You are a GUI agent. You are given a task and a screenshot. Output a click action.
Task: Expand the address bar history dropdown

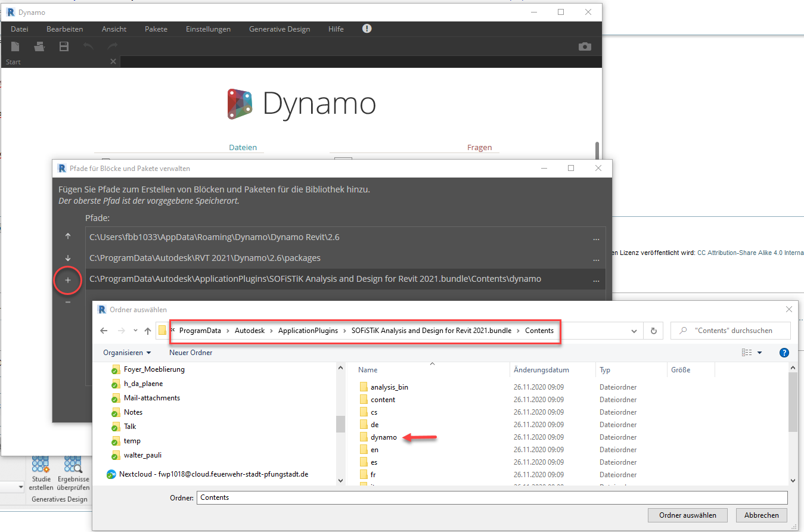[x=634, y=331]
